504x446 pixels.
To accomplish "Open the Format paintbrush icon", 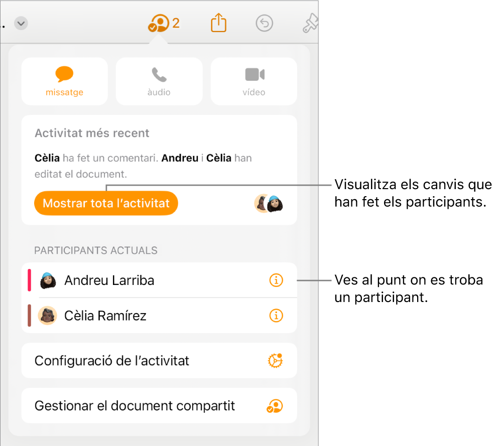I will pos(311,24).
